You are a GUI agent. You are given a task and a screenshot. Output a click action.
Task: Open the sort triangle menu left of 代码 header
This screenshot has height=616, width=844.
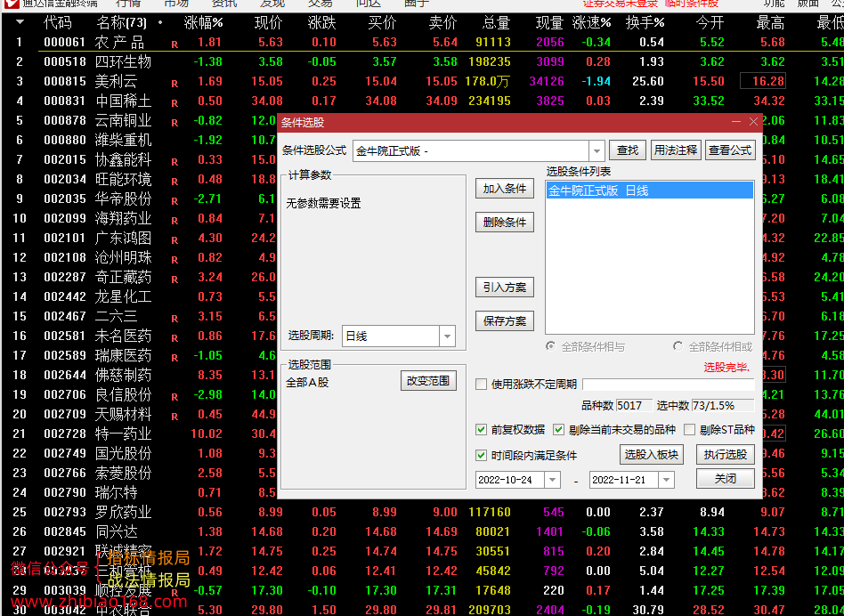coord(20,22)
